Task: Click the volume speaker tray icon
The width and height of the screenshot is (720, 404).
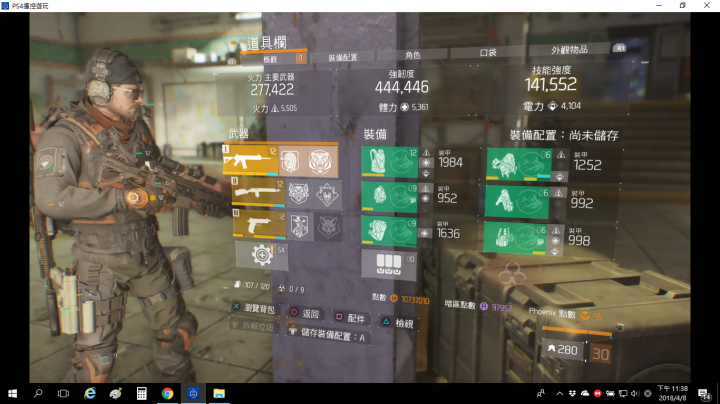Action: point(635,393)
